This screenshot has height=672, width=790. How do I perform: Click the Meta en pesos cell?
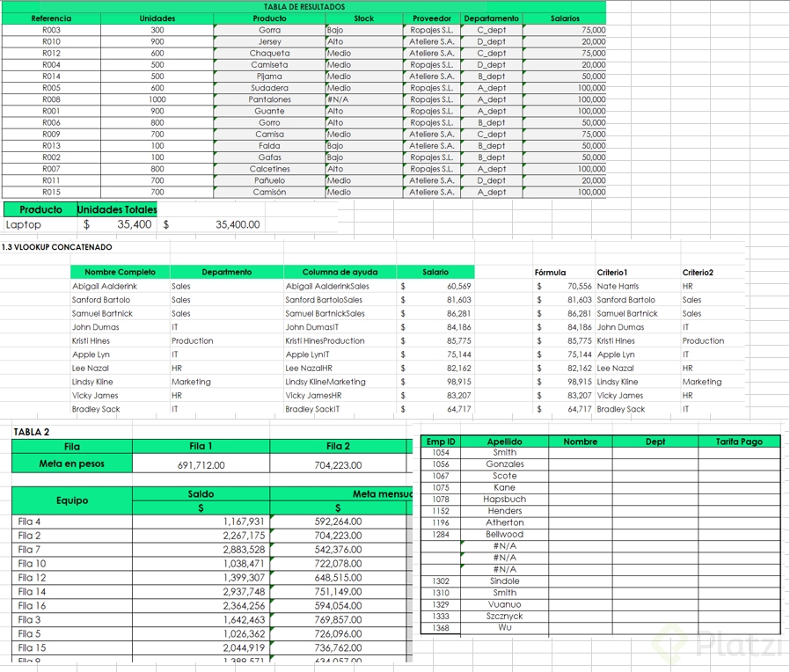[72, 464]
